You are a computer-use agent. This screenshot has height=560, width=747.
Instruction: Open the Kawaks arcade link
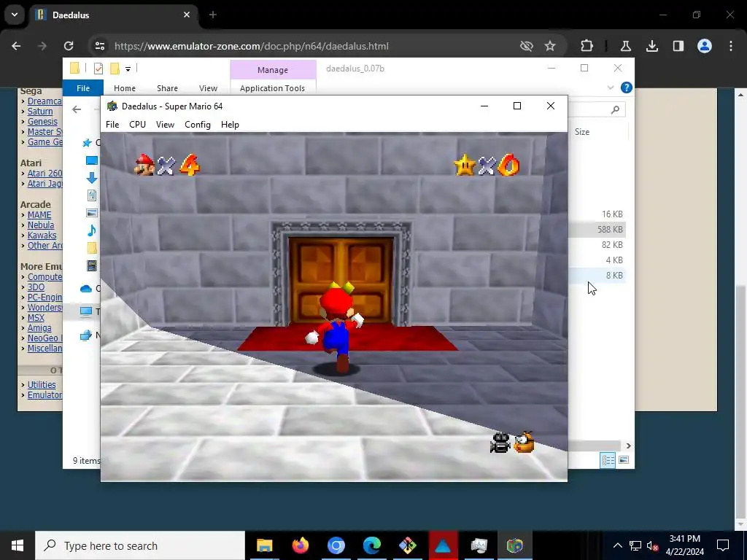pos(42,236)
